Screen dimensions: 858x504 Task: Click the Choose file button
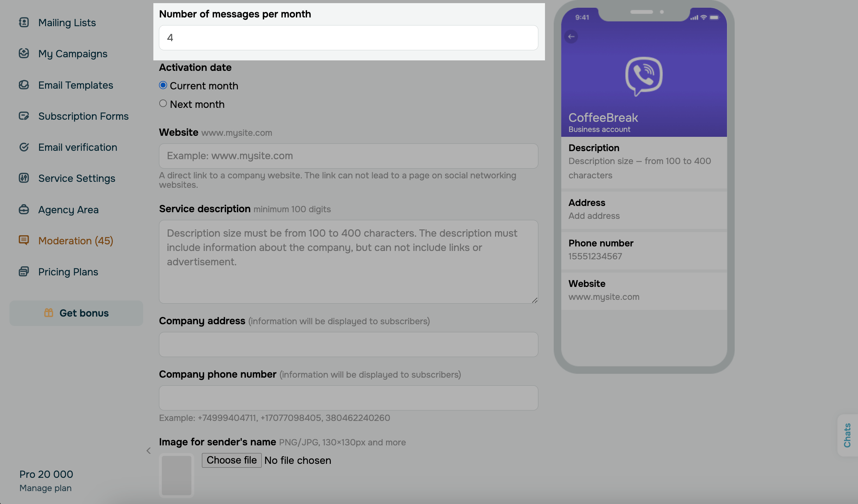click(232, 460)
